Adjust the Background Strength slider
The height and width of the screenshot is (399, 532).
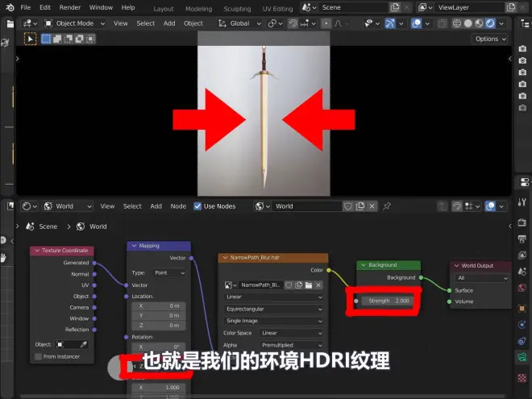click(388, 301)
